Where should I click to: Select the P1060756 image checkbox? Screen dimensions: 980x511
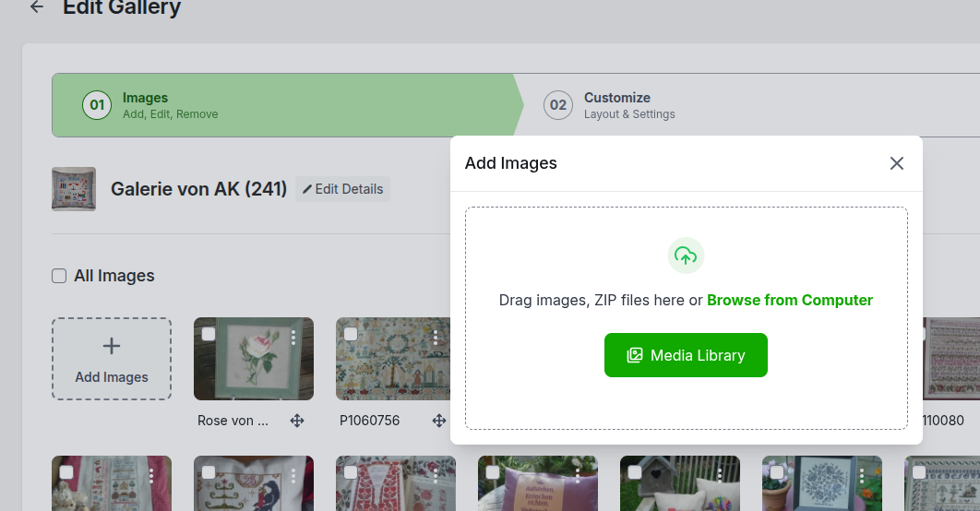pyautogui.click(x=351, y=334)
